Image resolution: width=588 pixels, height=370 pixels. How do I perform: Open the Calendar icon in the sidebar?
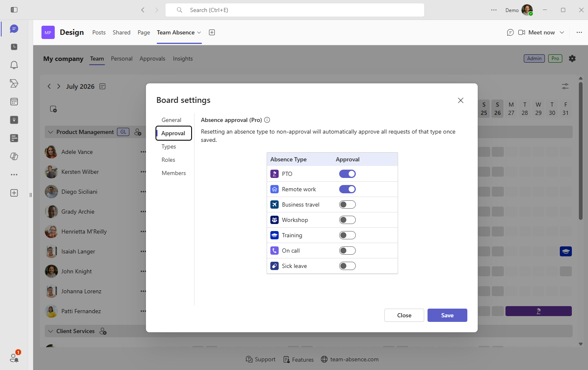(x=14, y=102)
